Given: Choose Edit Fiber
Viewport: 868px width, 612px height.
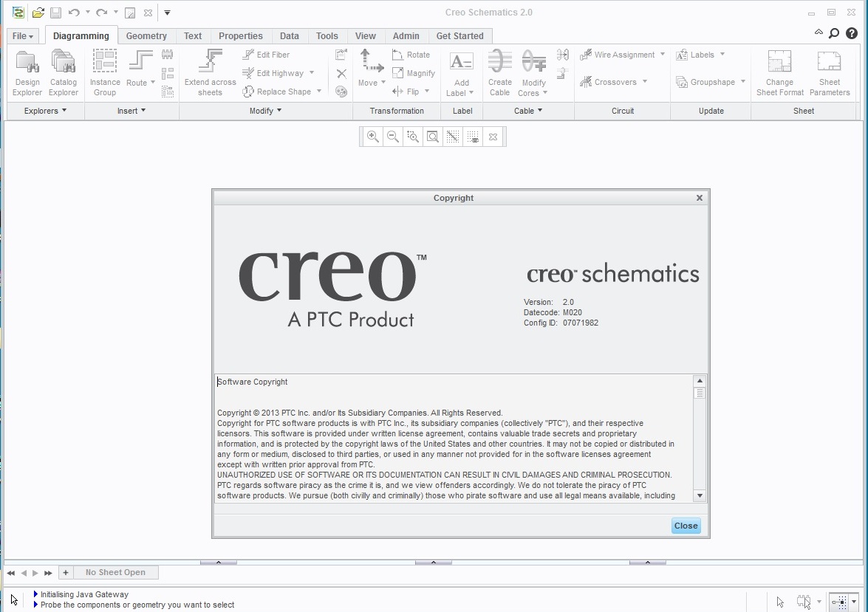Looking at the screenshot, I should point(266,55).
